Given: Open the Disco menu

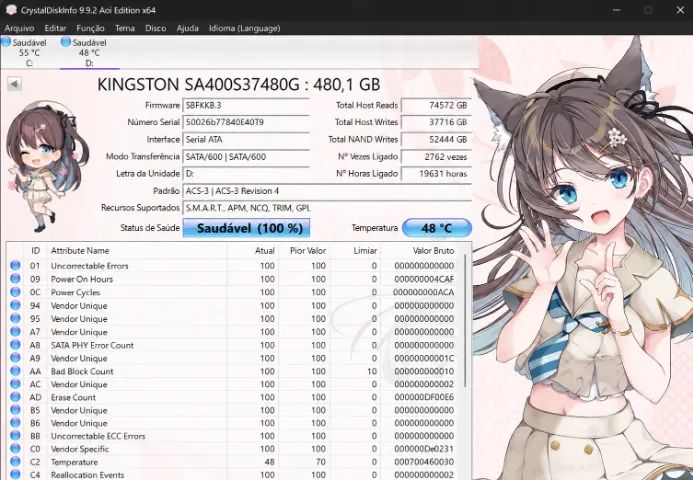Looking at the screenshot, I should click(x=156, y=28).
